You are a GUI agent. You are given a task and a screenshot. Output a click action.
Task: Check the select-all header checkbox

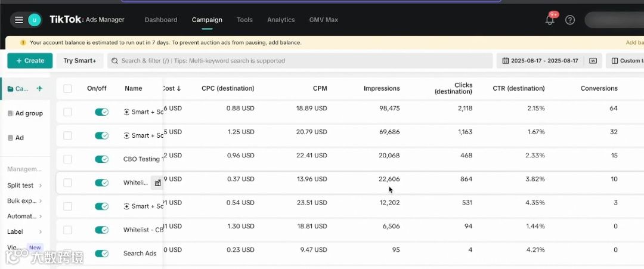click(x=67, y=88)
